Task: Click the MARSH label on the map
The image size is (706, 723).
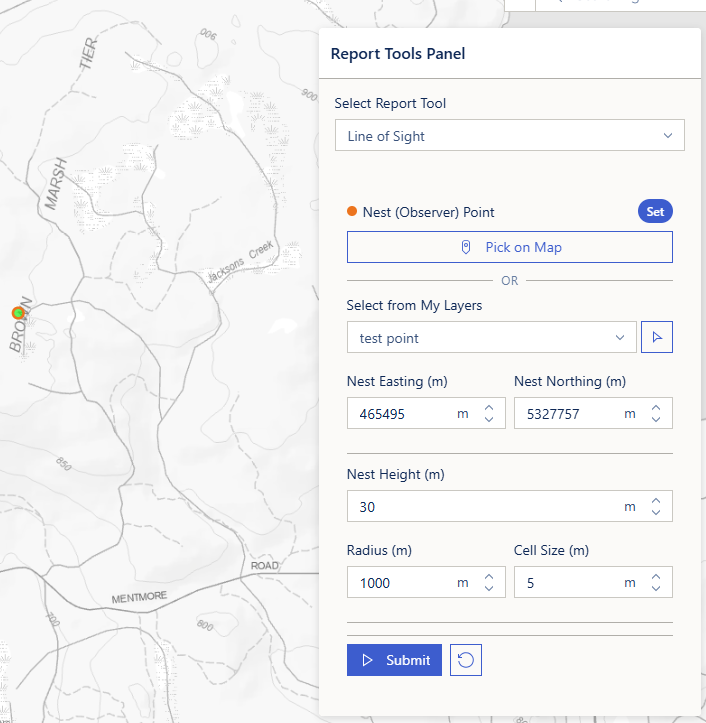Action: click(x=56, y=184)
